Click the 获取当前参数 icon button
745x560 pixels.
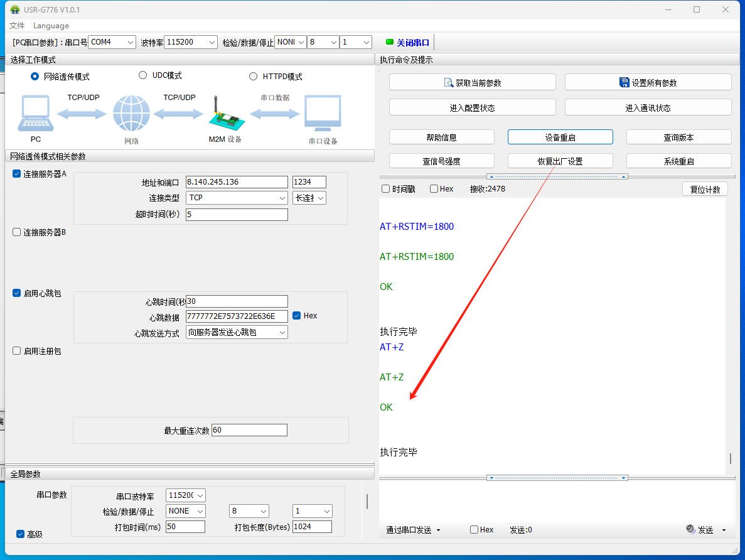(472, 82)
